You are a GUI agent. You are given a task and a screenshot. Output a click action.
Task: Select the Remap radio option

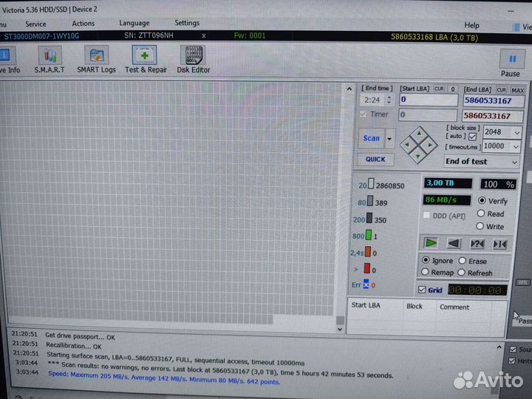(426, 273)
